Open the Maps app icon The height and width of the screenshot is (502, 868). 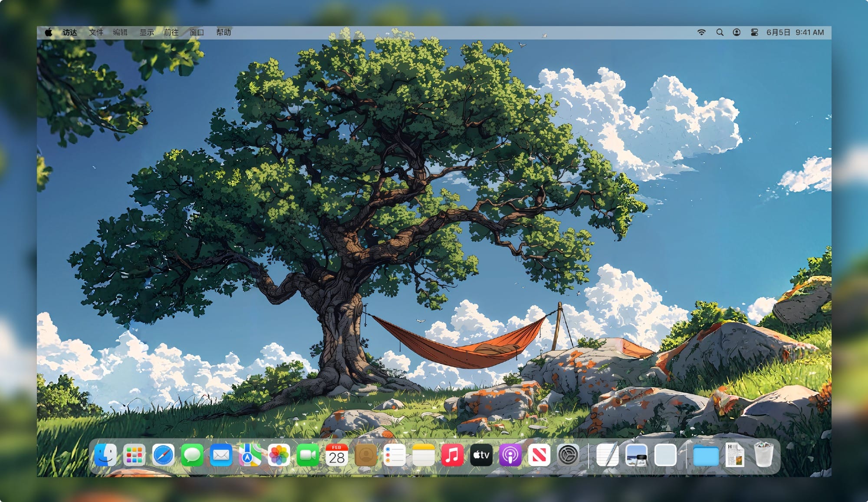250,456
